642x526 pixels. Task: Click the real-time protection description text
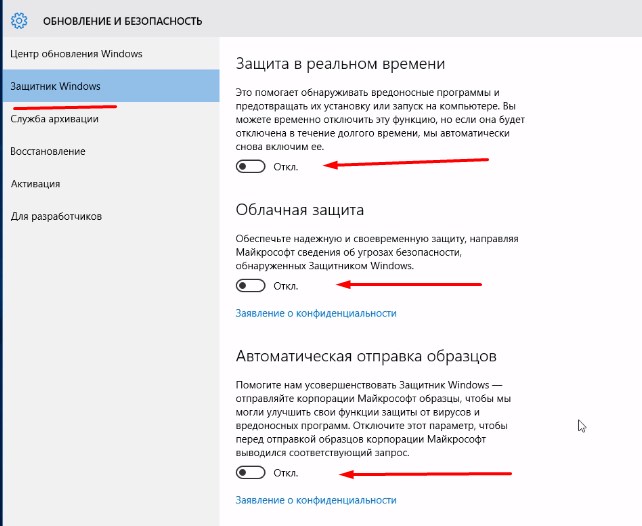click(380, 120)
